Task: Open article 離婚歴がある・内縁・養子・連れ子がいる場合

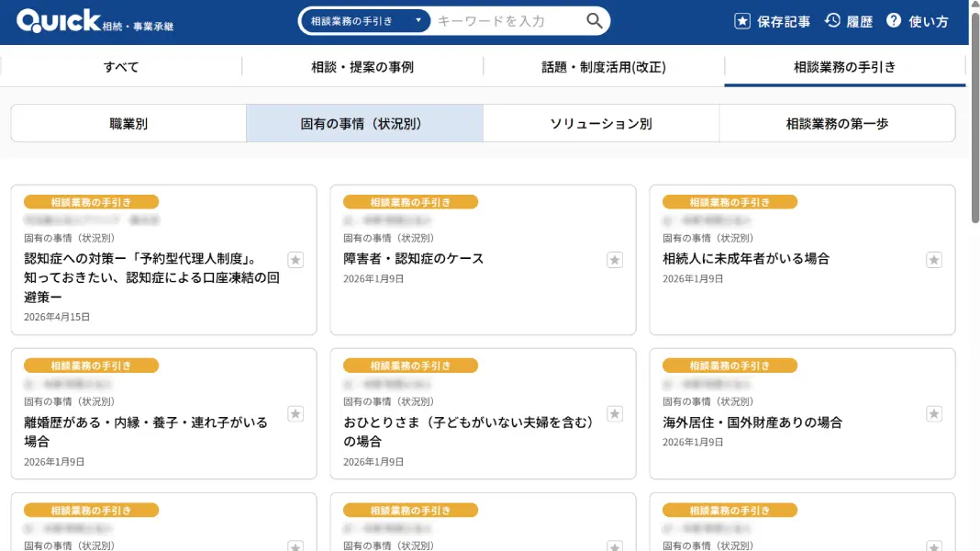Action: coord(146,432)
